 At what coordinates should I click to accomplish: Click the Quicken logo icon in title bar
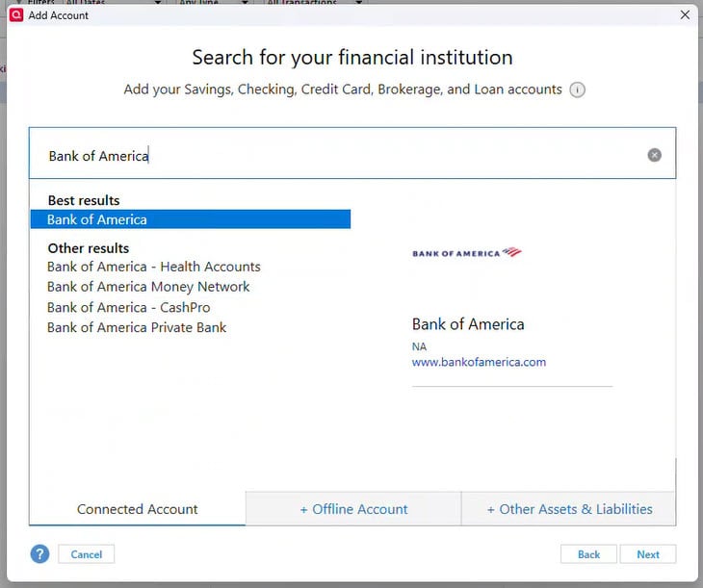pyautogui.click(x=16, y=15)
